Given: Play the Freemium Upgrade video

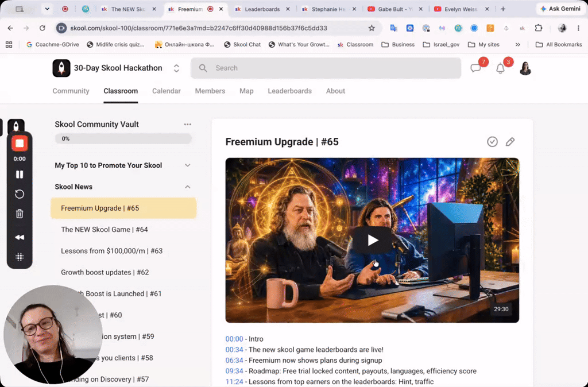Looking at the screenshot, I should [x=372, y=240].
